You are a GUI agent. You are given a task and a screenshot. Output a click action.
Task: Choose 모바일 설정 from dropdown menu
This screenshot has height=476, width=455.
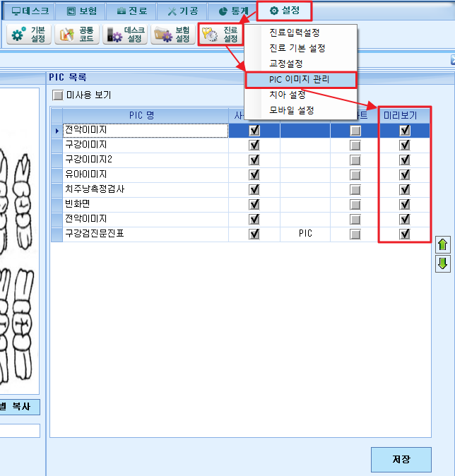pyautogui.click(x=291, y=110)
